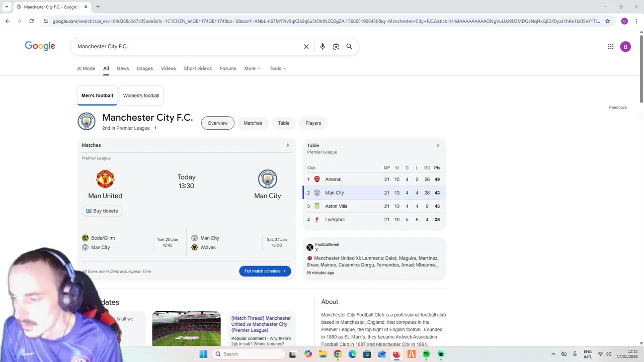Click the Man United crest in match card
644x362 pixels.
point(105,179)
